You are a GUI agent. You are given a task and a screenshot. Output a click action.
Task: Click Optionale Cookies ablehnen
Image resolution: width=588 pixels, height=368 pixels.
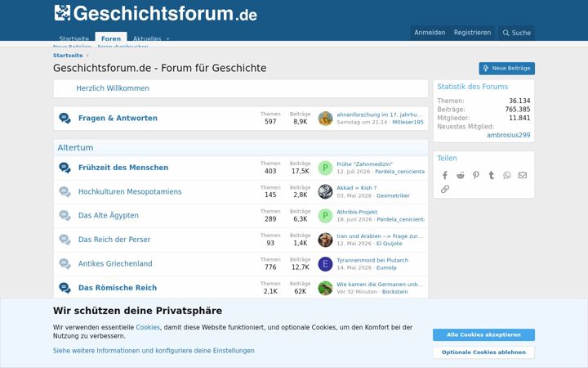483,352
